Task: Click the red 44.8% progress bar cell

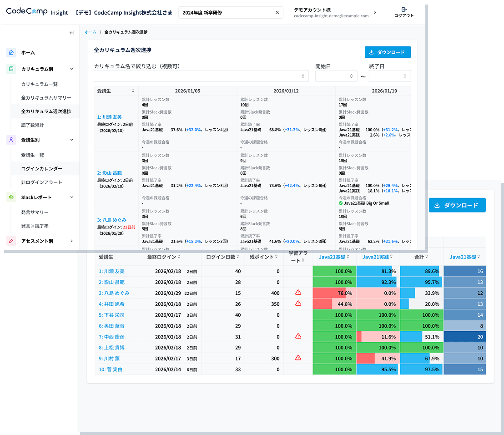Action: [x=334, y=304]
